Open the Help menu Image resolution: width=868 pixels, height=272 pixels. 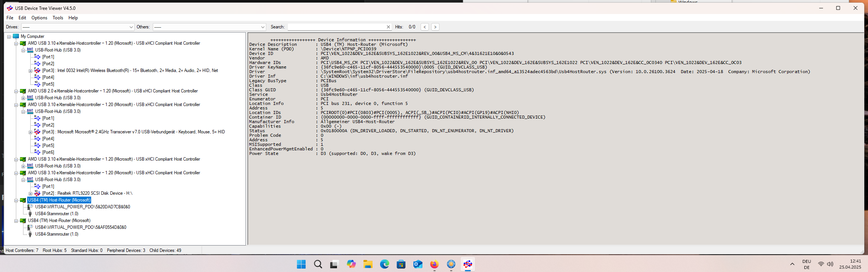(x=73, y=18)
